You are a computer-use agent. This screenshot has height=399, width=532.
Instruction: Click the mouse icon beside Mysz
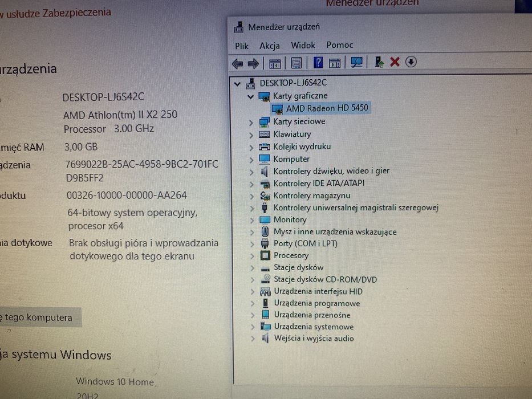265,232
